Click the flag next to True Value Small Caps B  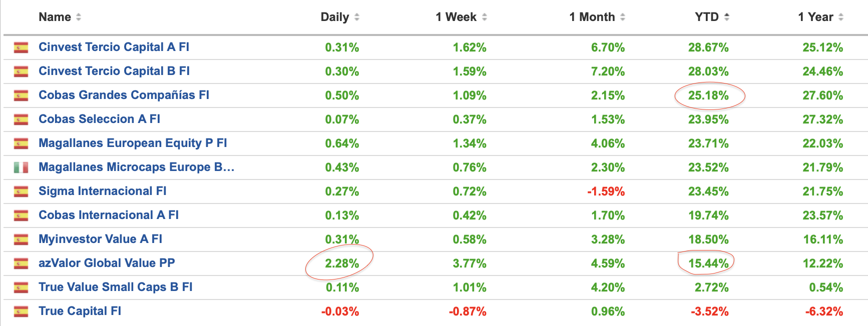(x=21, y=287)
